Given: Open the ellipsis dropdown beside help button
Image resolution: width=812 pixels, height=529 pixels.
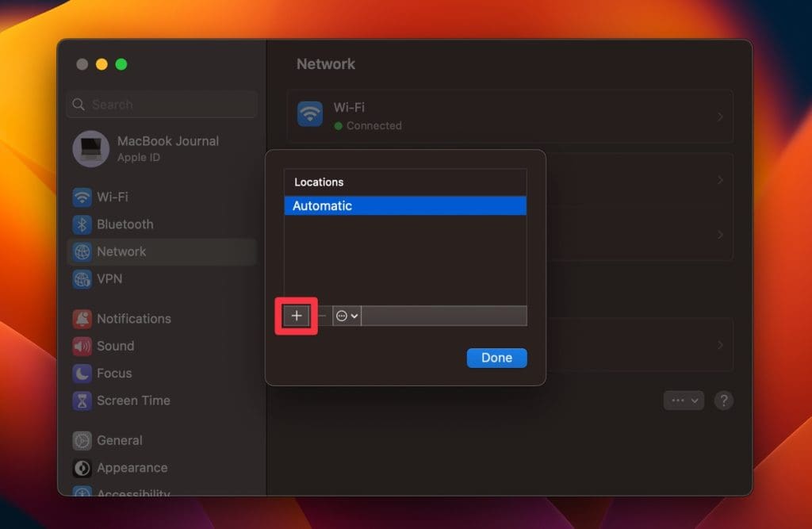Looking at the screenshot, I should click(684, 401).
